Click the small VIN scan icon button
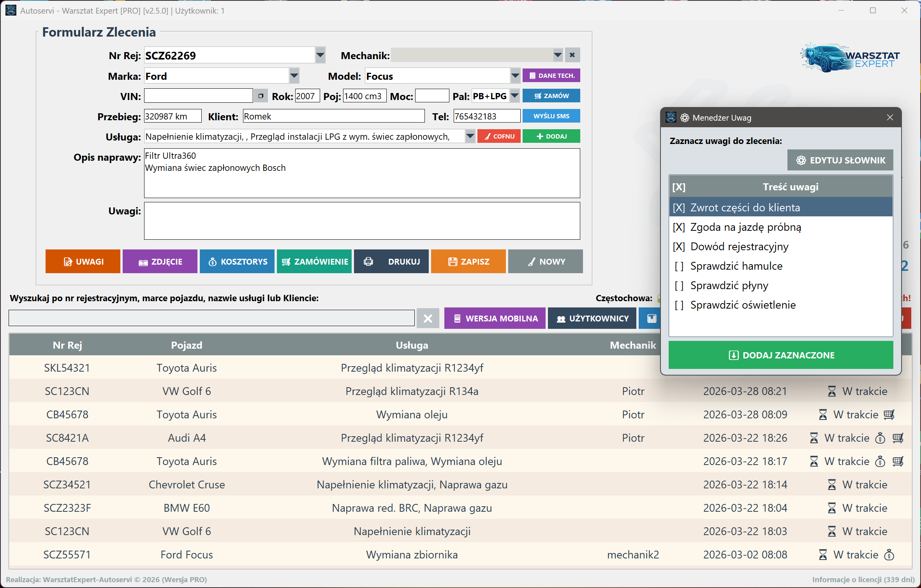The width and height of the screenshot is (921, 588). [261, 96]
